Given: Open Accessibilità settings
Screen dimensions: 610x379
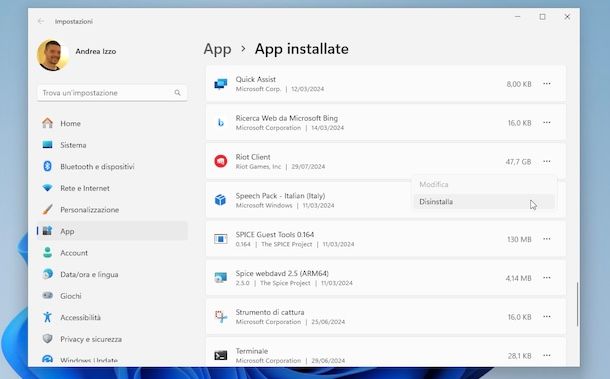Looking at the screenshot, I should coord(112,318).
